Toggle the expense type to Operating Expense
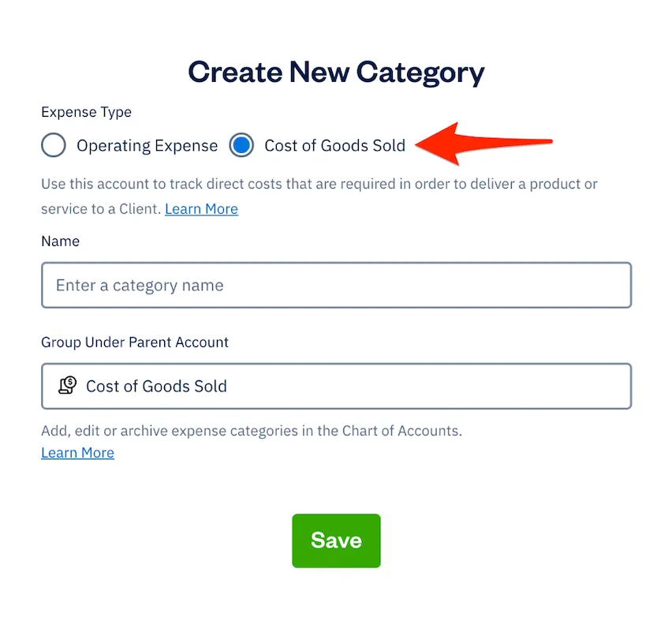Viewport: 672px width, 617px height. click(x=53, y=145)
